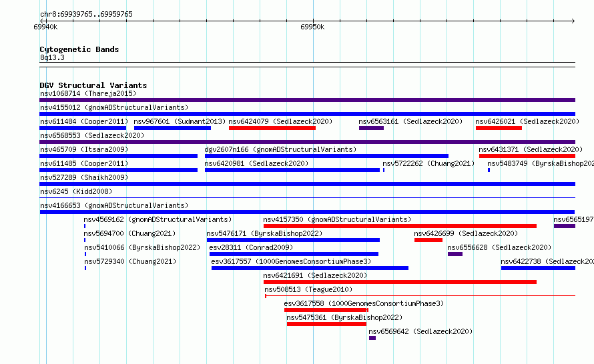Click the purple bar under nsv6563161
Image resolution: width=594 pixels, height=364 pixels.
(371, 128)
